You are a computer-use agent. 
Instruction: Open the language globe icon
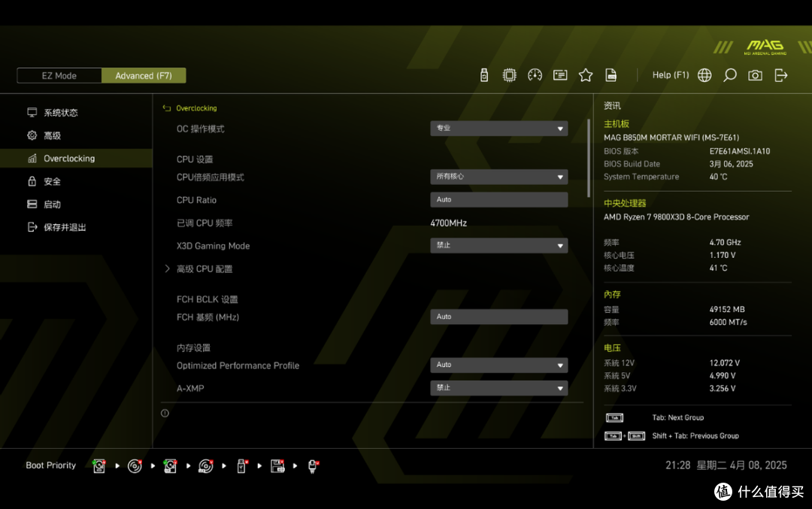tap(704, 75)
